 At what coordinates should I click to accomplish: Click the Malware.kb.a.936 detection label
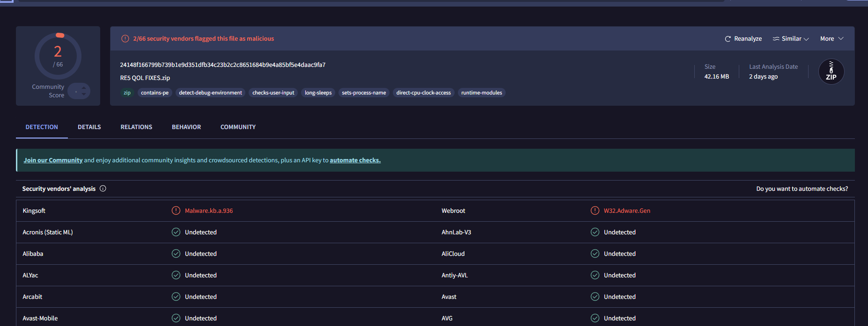(209, 210)
